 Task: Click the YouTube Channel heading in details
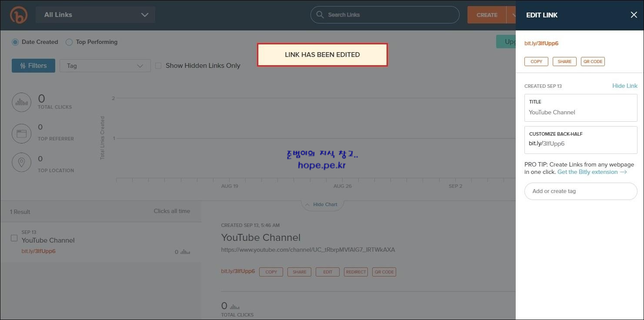pyautogui.click(x=261, y=237)
